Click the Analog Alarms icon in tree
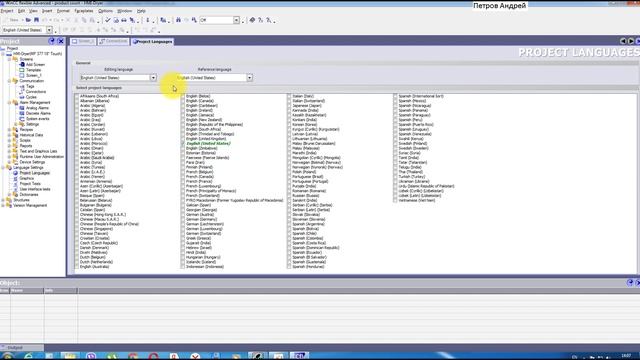The height and width of the screenshot is (360, 640). point(22,108)
